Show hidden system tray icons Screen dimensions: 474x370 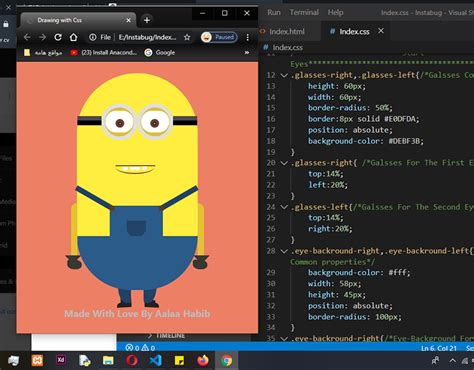click(x=452, y=360)
